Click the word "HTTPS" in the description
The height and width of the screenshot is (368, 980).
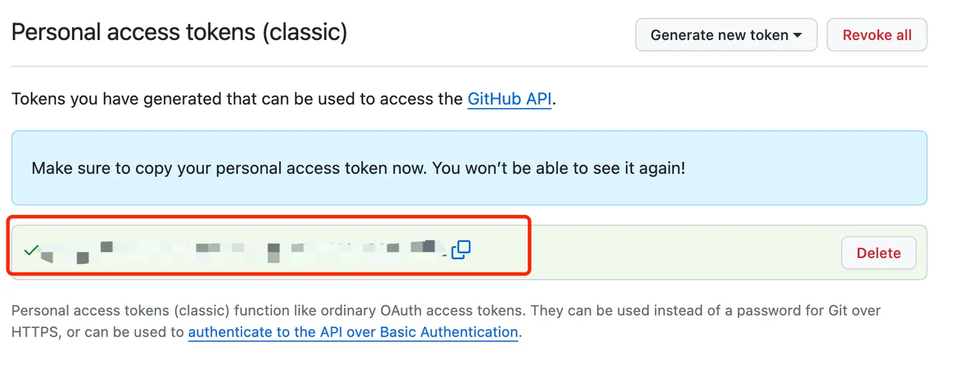tap(35, 332)
